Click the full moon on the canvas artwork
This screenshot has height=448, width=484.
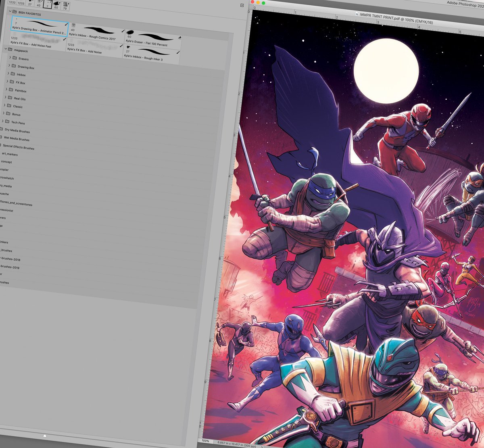coord(386,71)
